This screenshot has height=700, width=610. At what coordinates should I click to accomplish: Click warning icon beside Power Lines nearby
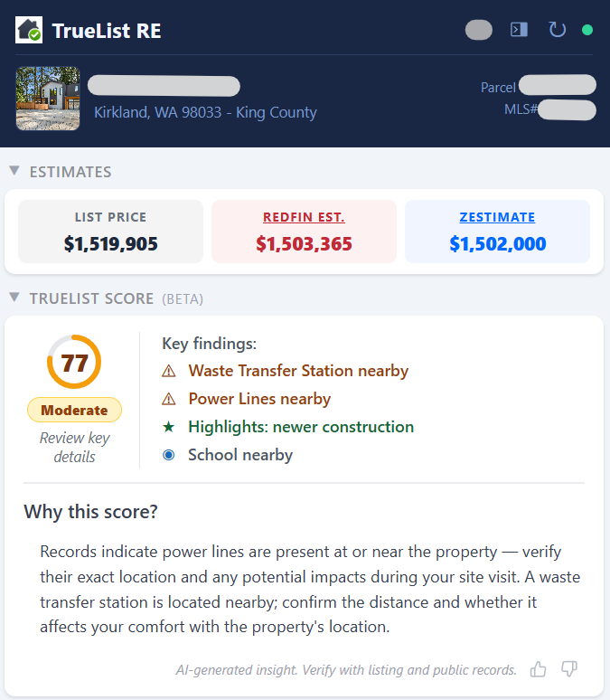169,399
